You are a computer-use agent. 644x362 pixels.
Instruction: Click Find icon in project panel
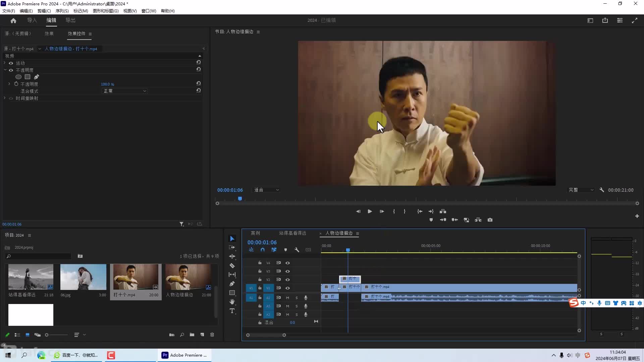coord(182,335)
